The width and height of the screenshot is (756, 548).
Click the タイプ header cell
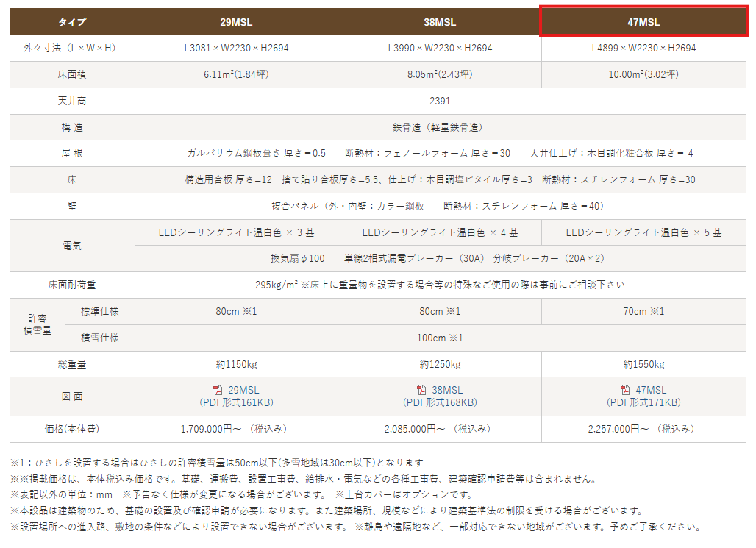click(72, 22)
